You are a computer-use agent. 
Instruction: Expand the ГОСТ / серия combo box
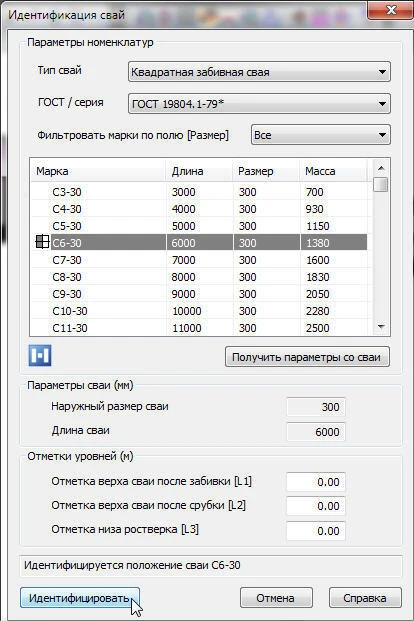pyautogui.click(x=259, y=104)
